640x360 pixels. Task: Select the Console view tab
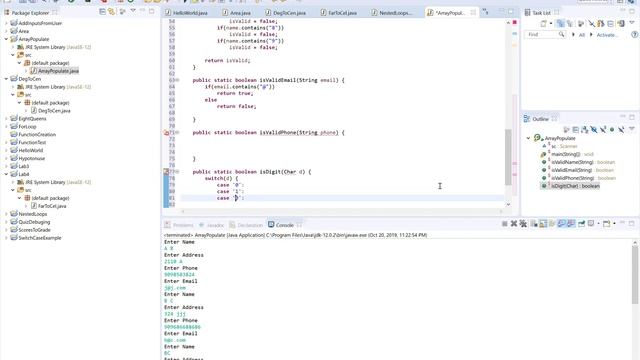tap(284, 225)
